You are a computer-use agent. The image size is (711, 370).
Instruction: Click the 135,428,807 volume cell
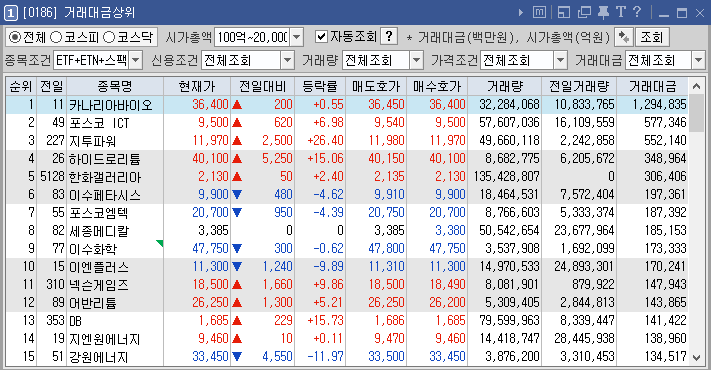pos(506,176)
